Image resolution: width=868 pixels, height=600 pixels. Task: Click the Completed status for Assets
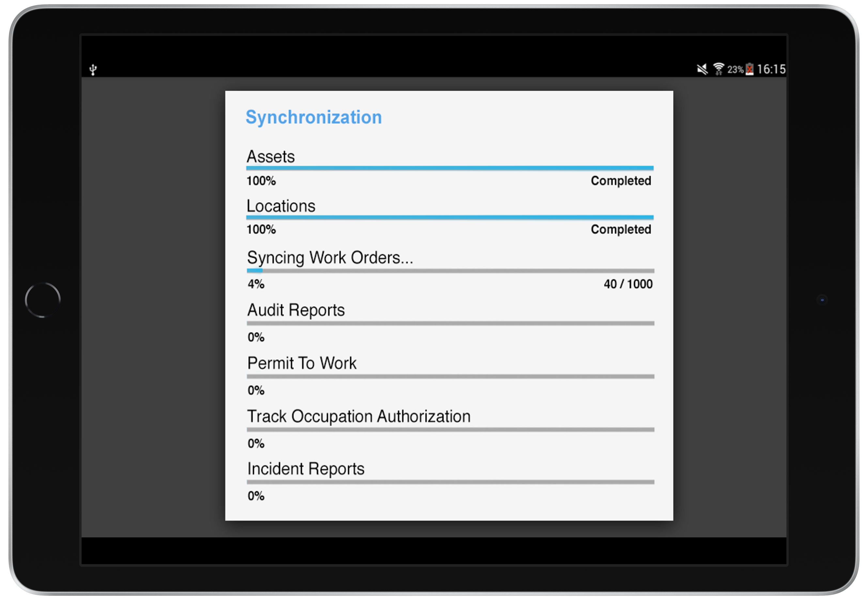coord(620,181)
